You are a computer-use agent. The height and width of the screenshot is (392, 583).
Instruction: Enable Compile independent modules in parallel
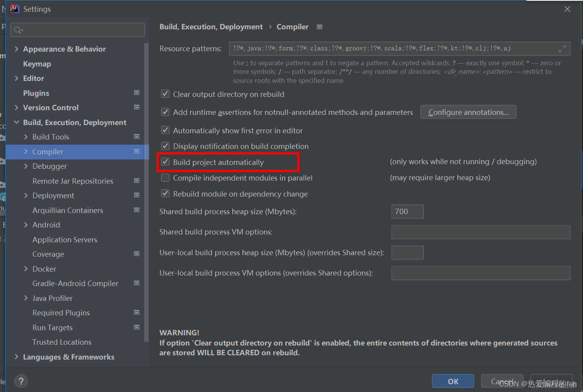point(165,178)
